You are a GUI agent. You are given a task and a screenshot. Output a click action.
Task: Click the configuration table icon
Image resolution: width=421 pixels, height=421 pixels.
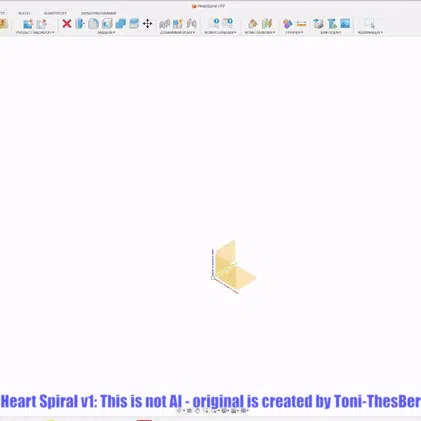pyautogui.click(x=228, y=23)
